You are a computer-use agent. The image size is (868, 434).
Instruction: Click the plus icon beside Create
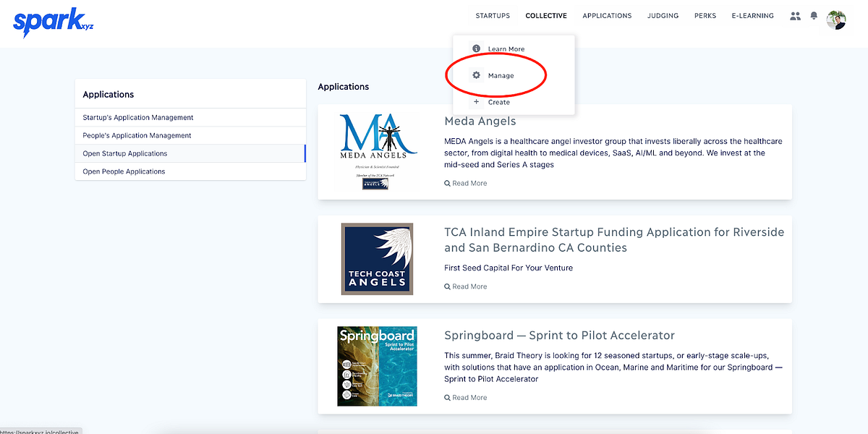pyautogui.click(x=476, y=101)
